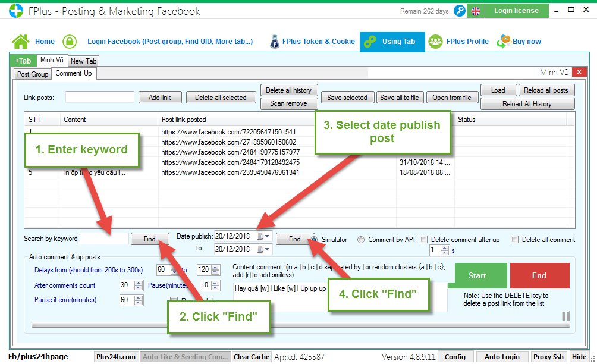Viewport: 597px width, 364px height.
Task: Click the green people icon for FPlus Profile
Action: coord(435,42)
